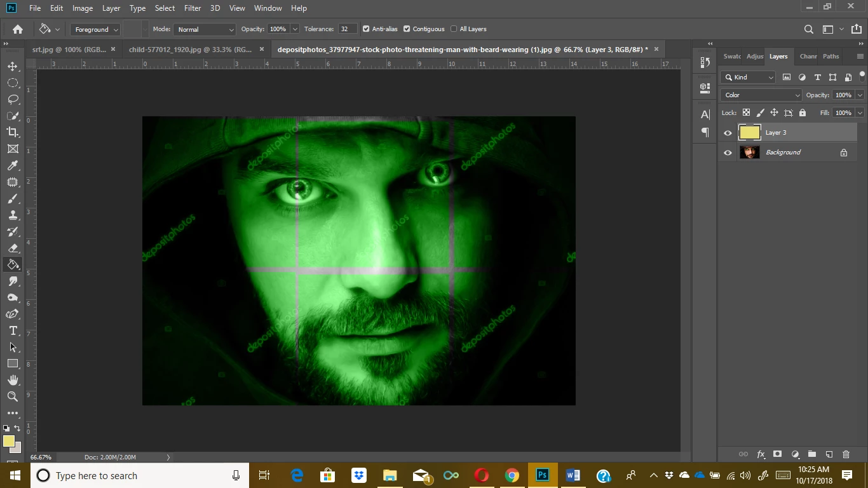The height and width of the screenshot is (488, 868).
Task: Toggle lock position
Action: [x=774, y=112]
